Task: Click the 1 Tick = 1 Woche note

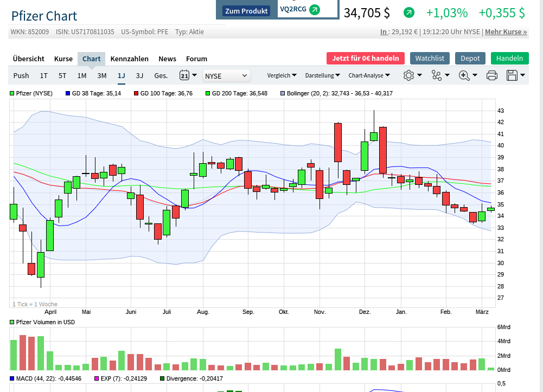Action: coord(35,304)
